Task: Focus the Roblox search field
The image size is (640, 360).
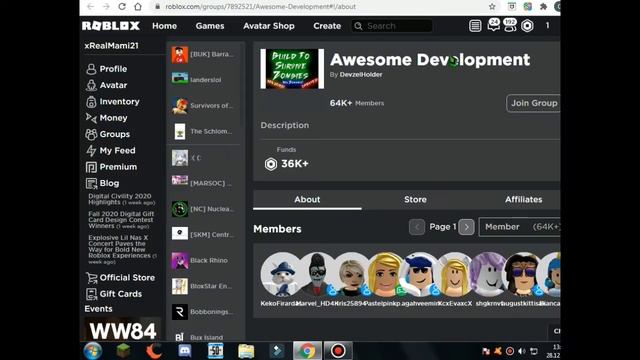Action: (x=392, y=26)
